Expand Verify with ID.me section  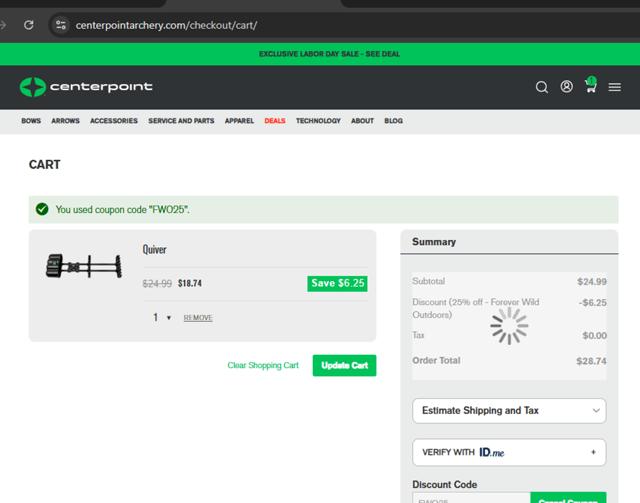tap(509, 452)
